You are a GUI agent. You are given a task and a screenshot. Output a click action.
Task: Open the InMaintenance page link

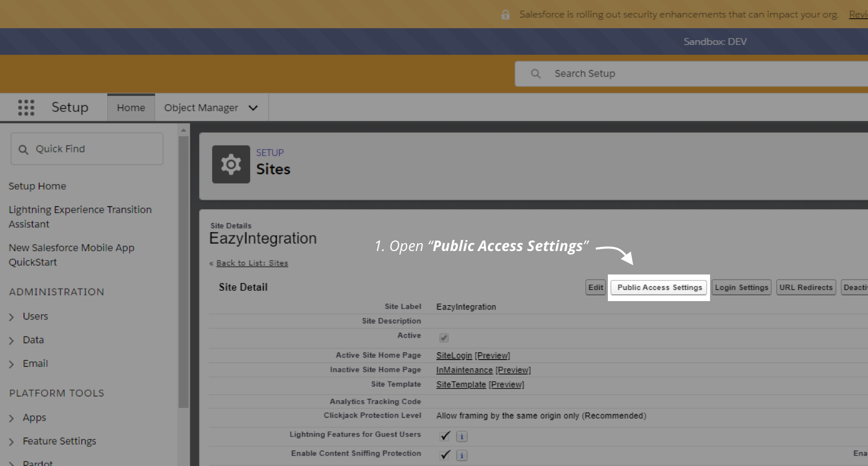pos(464,370)
